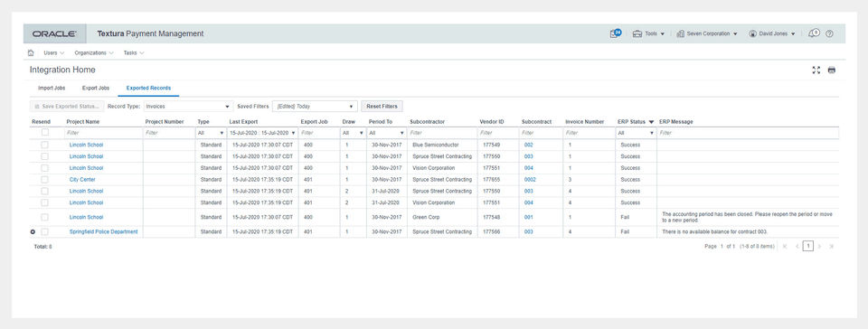
Task: Sort by the ERP Status arrow icon
Action: [x=651, y=122]
